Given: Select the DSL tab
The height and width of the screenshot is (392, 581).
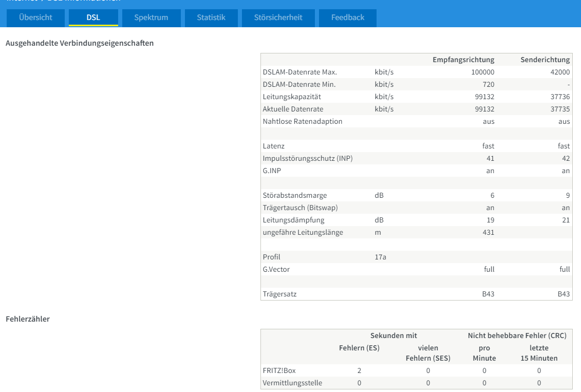Looking at the screenshot, I should coord(93,17).
